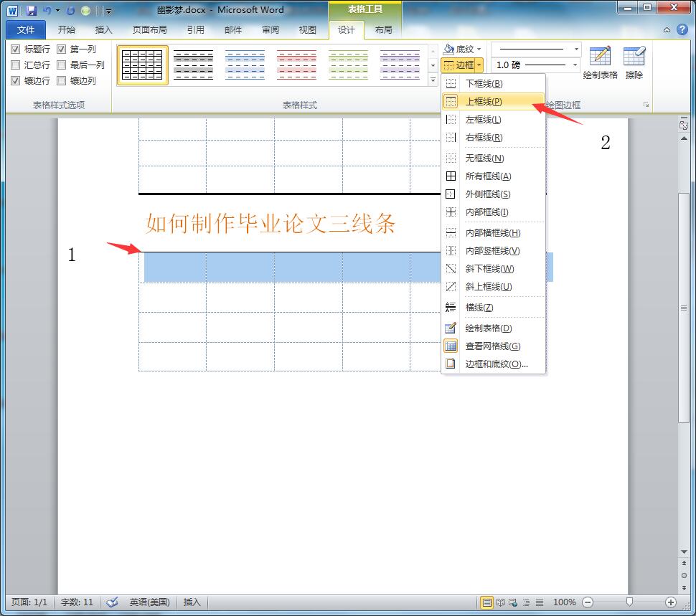Enable the 镶边列 banded columns checkbox
The image size is (696, 616).
[62, 81]
